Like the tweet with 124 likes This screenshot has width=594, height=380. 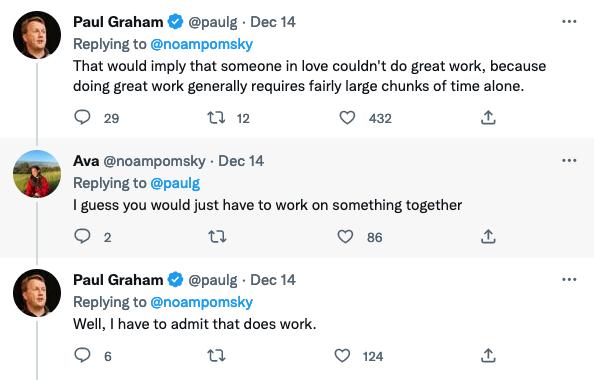342,356
